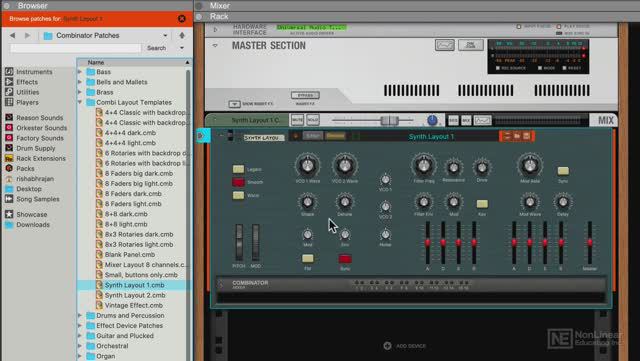Expand Effect Device Patches folder
This screenshot has height=361, width=640.
(x=80, y=326)
